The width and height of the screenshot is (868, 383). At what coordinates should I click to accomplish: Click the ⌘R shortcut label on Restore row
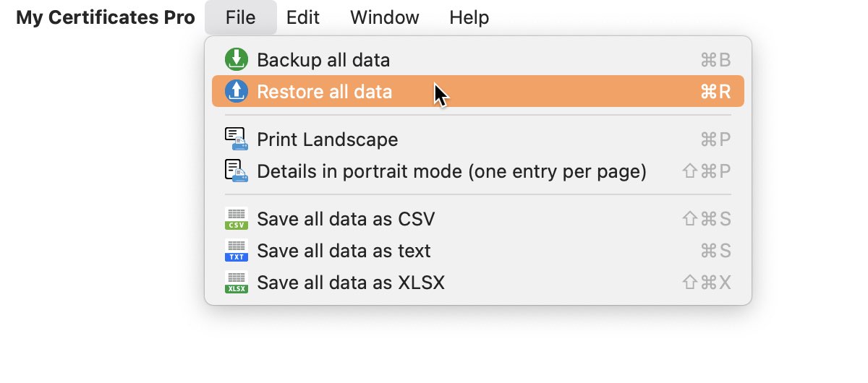[715, 92]
